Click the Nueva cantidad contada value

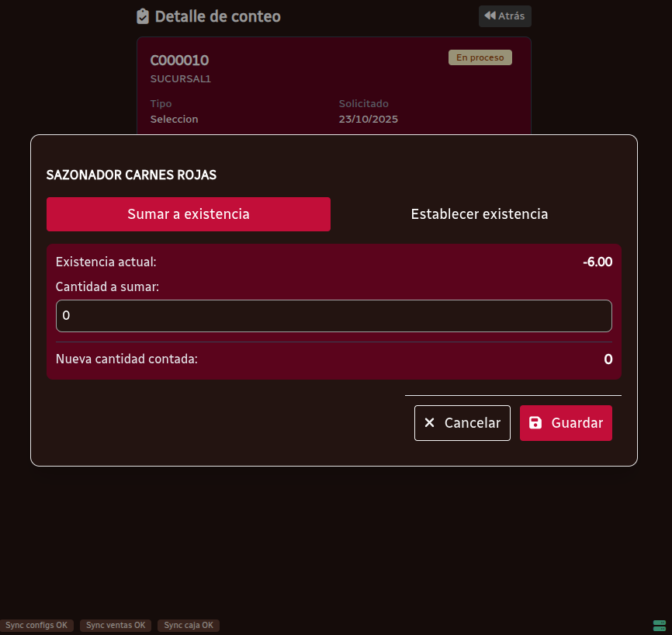pyautogui.click(x=608, y=359)
